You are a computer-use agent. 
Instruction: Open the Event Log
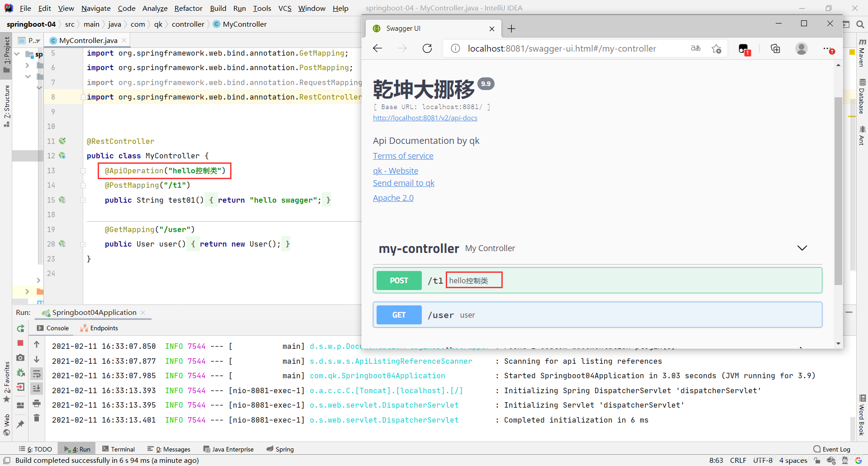click(831, 449)
